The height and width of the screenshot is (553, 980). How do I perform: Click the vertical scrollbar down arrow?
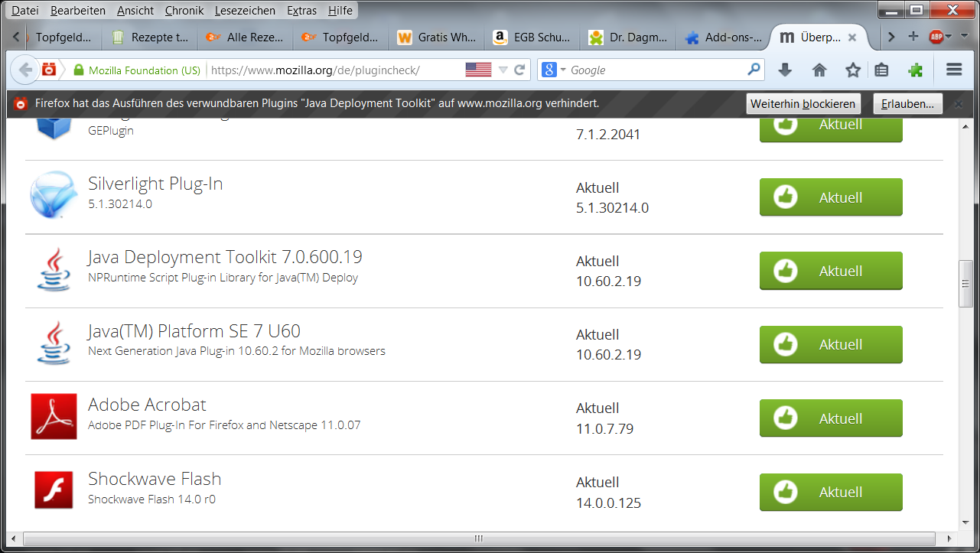(966, 522)
